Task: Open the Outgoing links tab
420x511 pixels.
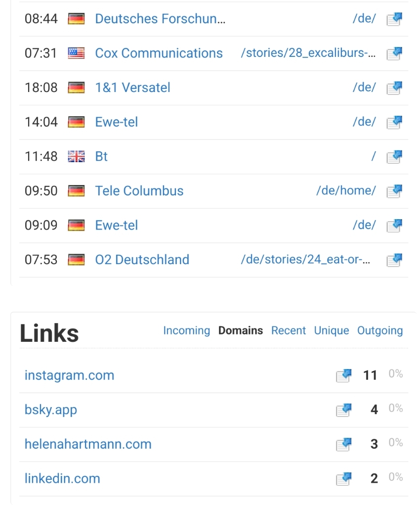Action: tap(380, 330)
